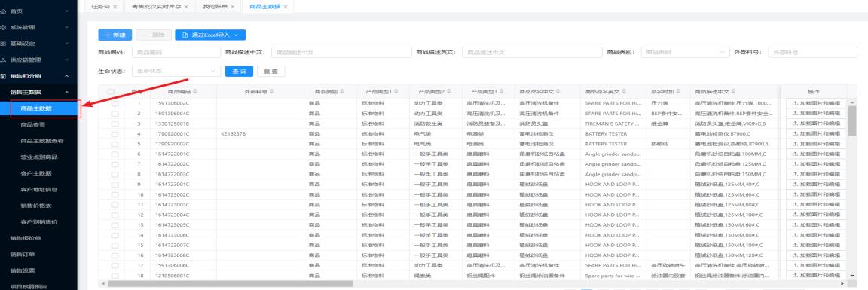Open 销售价格表 in the sidebar

click(36, 206)
